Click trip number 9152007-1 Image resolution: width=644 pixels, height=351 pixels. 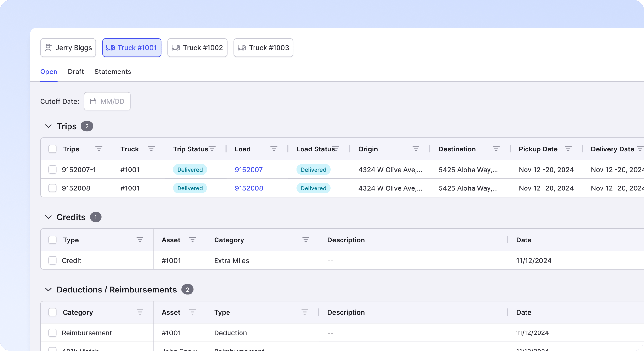click(79, 170)
